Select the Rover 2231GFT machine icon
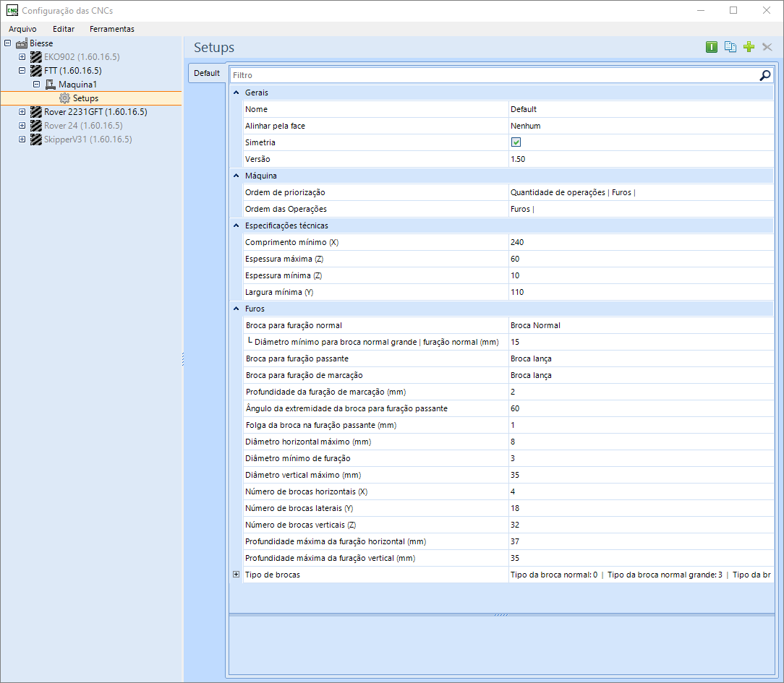The height and width of the screenshot is (683, 784). pos(36,112)
